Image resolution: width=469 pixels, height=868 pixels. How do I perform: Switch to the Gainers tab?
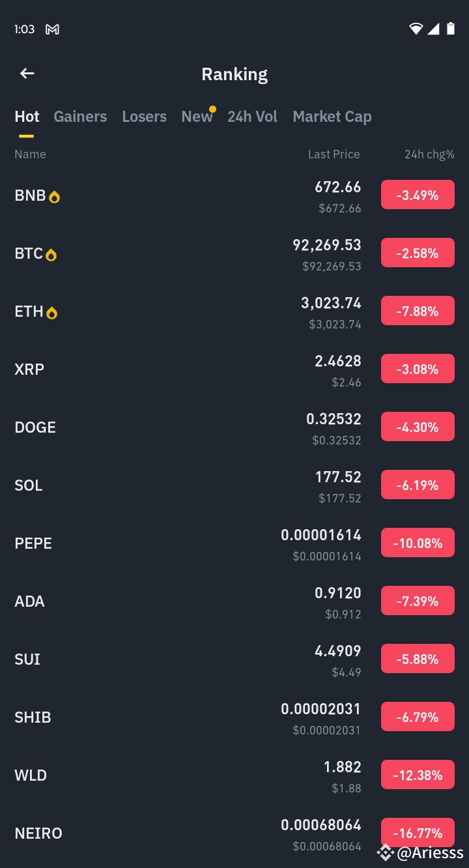(80, 117)
